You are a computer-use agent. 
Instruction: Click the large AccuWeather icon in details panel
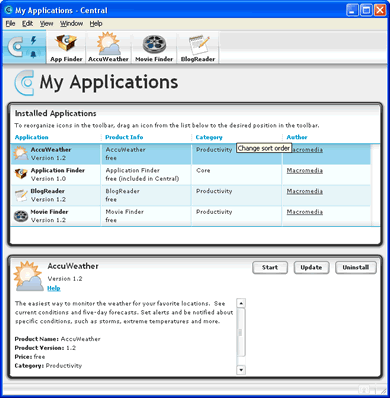tap(29, 277)
